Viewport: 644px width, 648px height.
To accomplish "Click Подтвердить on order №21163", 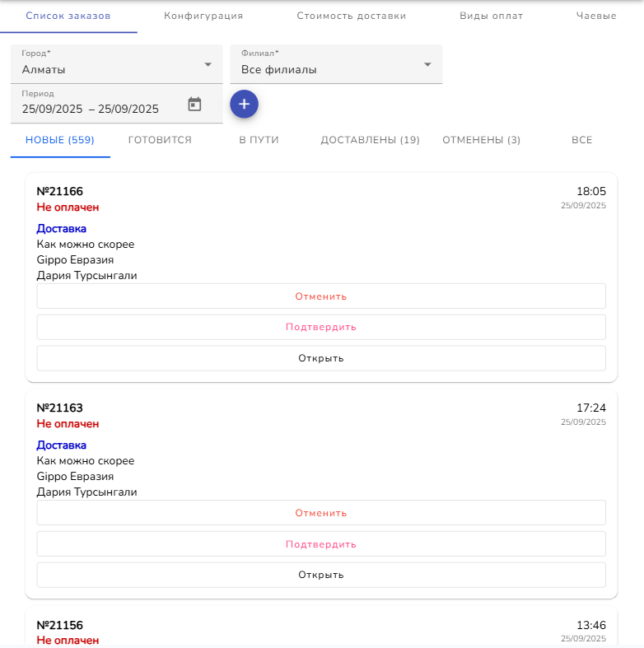I will tap(321, 544).
